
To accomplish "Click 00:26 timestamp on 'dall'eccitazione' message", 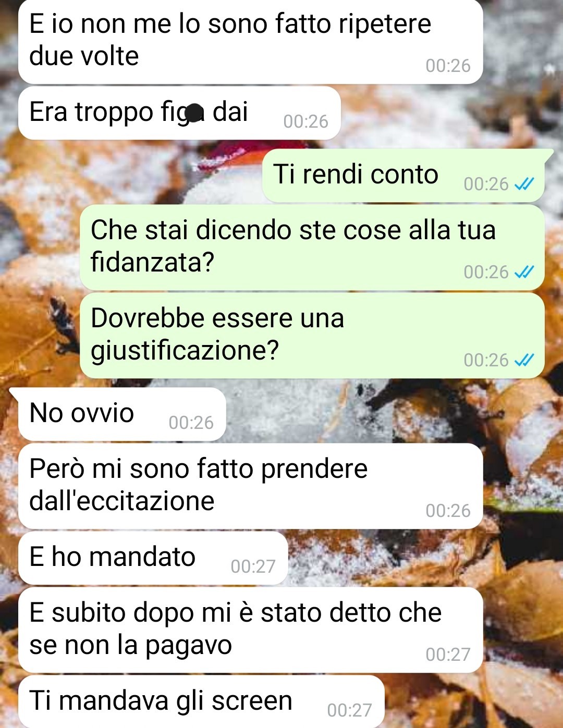I will pos(448,511).
